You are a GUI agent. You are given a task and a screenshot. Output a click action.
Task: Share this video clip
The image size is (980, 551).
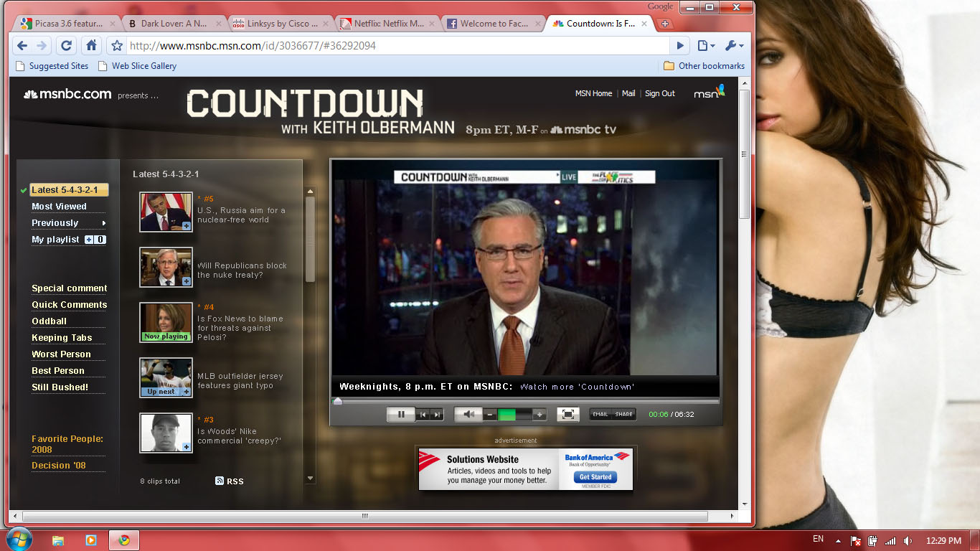pos(624,414)
